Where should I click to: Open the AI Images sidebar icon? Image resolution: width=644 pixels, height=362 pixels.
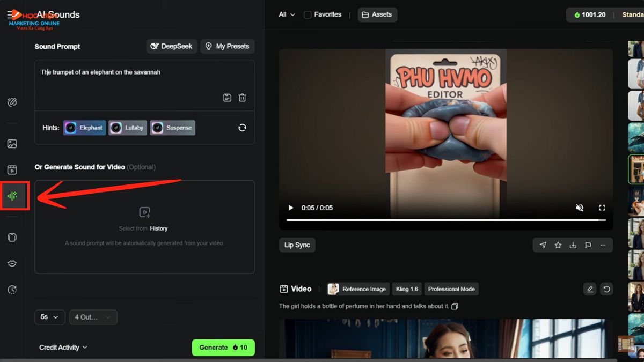coord(12,144)
